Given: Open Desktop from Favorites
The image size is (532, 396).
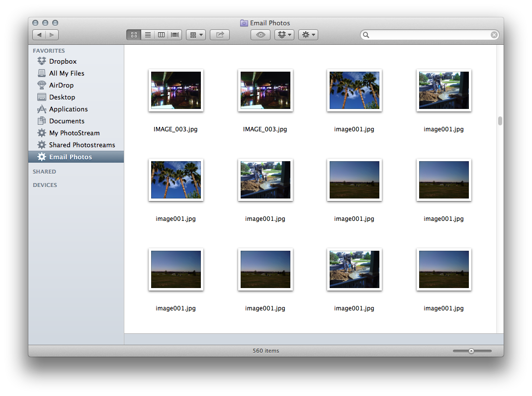Looking at the screenshot, I should [x=76, y=97].
